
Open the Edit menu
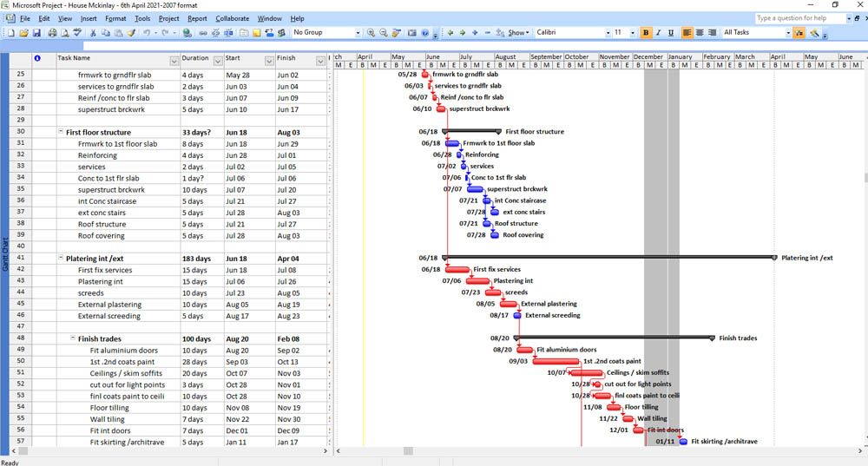[x=43, y=18]
